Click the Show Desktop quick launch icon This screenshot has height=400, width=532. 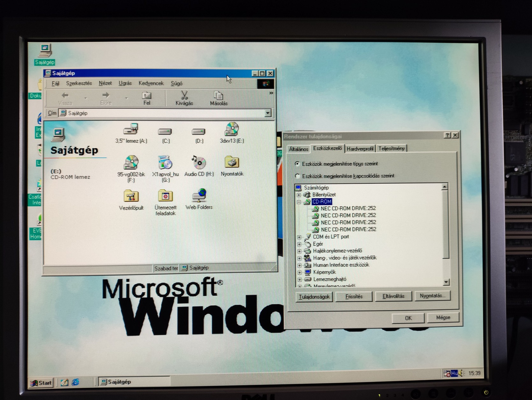coord(64,382)
